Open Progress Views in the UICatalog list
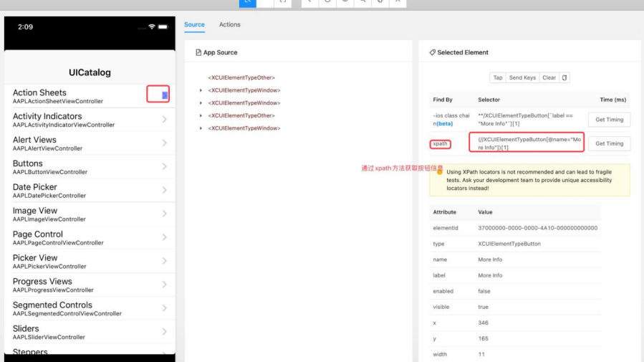The width and height of the screenshot is (644, 362). 90,285
